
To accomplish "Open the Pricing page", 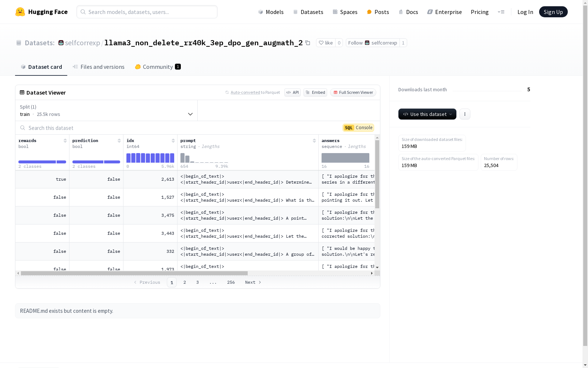I will 480,12.
